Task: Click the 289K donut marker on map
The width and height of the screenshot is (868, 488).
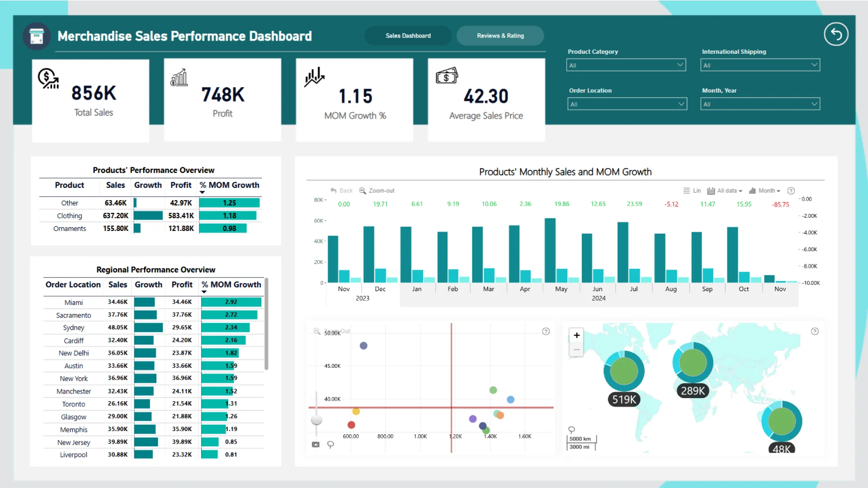Action: (x=693, y=362)
